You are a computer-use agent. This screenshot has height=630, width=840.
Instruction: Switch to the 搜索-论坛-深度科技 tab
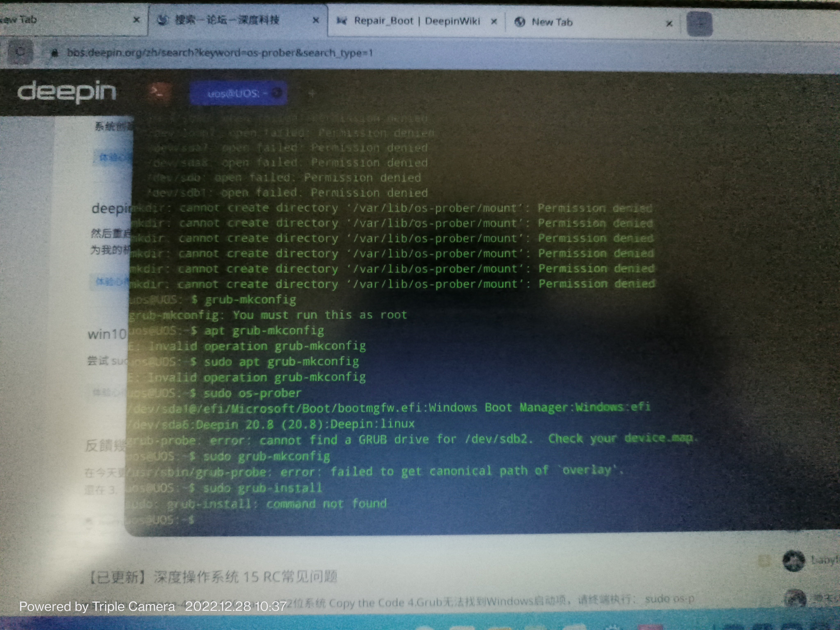227,20
